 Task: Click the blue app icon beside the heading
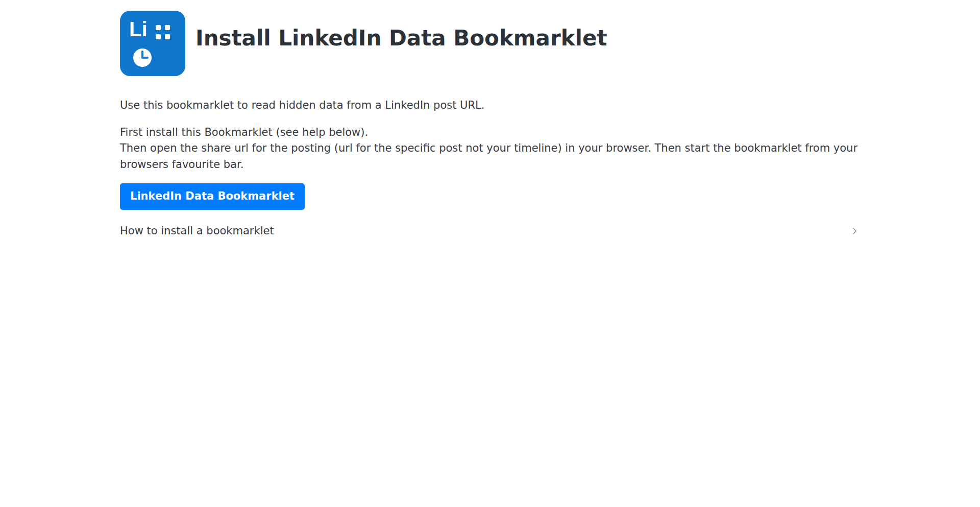pos(152,43)
